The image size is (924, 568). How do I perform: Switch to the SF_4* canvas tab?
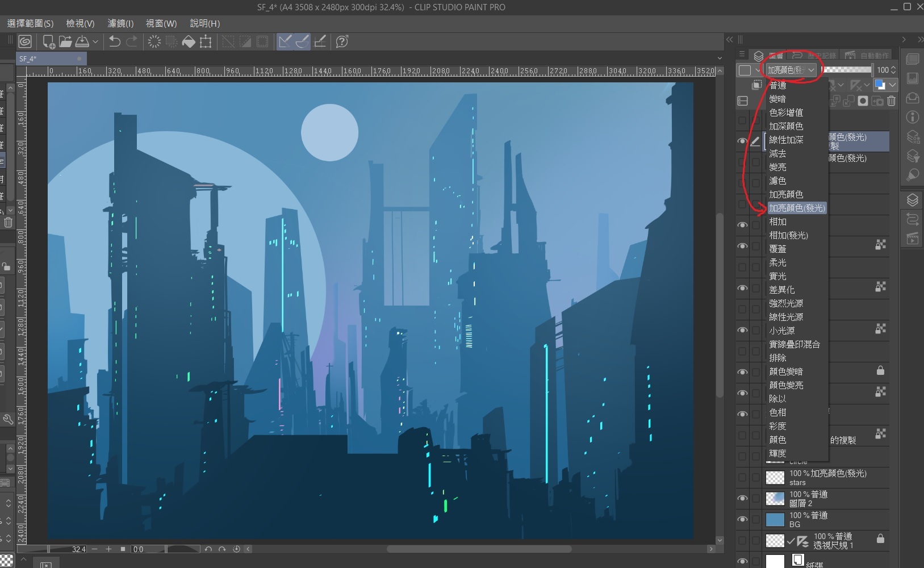[28, 59]
